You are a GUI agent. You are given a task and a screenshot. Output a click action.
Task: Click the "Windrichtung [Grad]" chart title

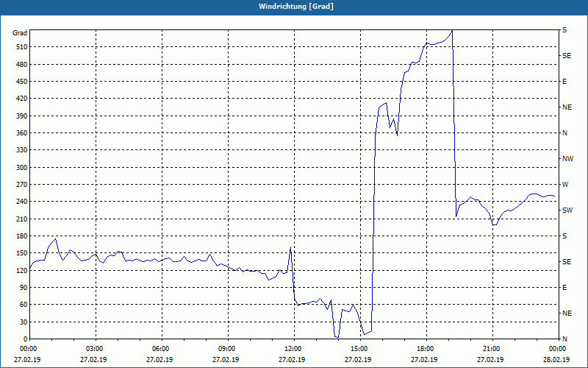pos(296,7)
